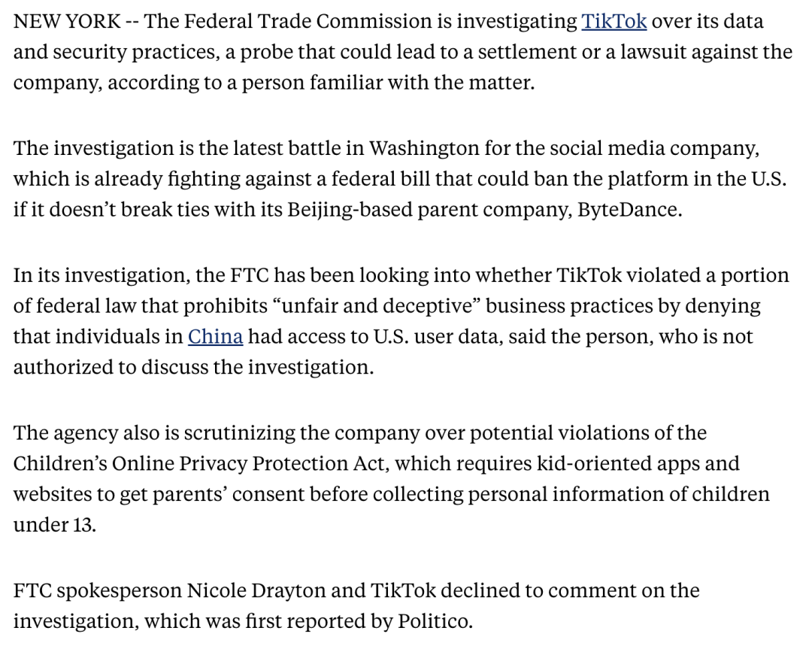Click the 'NEW YORK' dateline text
This screenshot has width=812, height=646.
click(x=67, y=21)
